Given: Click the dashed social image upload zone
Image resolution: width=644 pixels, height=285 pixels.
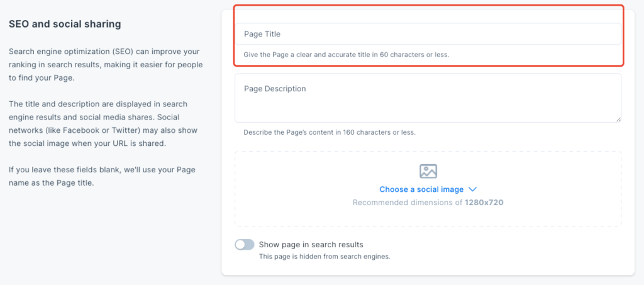Looking at the screenshot, I should (428, 189).
